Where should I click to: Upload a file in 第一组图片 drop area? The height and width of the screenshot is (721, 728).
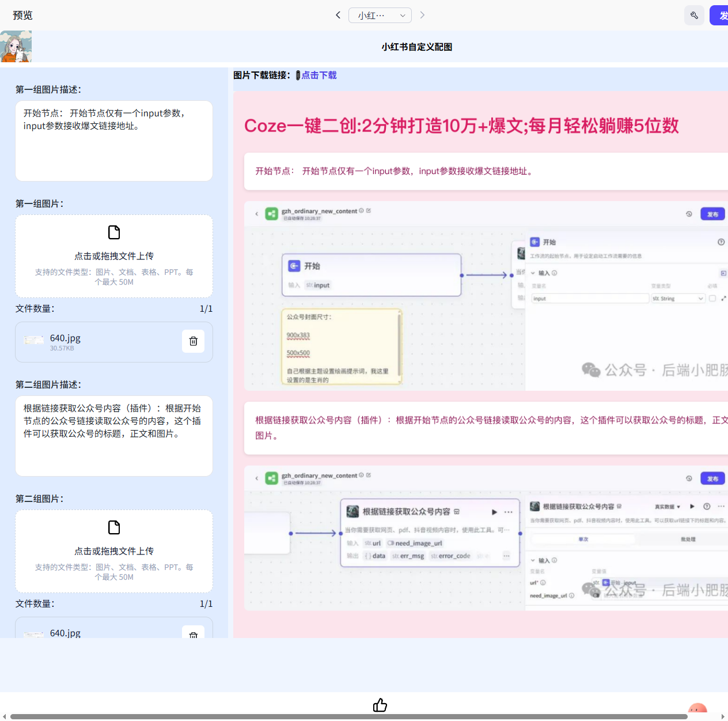point(114,256)
